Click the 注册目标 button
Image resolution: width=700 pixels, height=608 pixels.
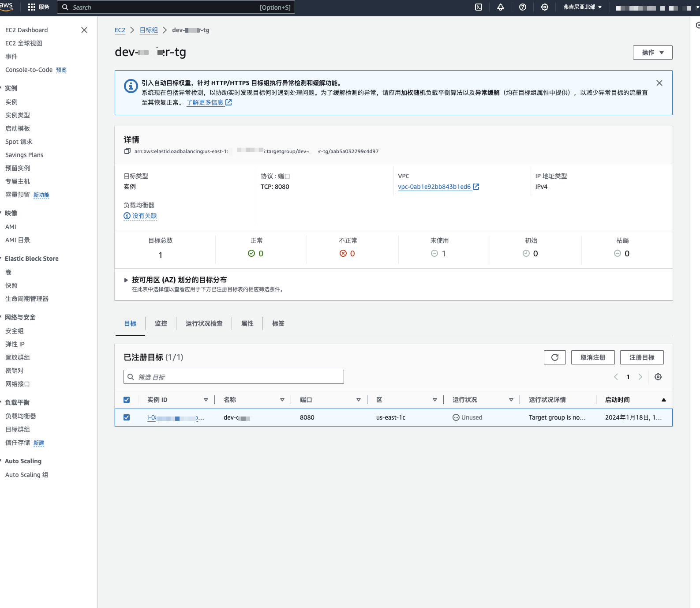point(642,357)
